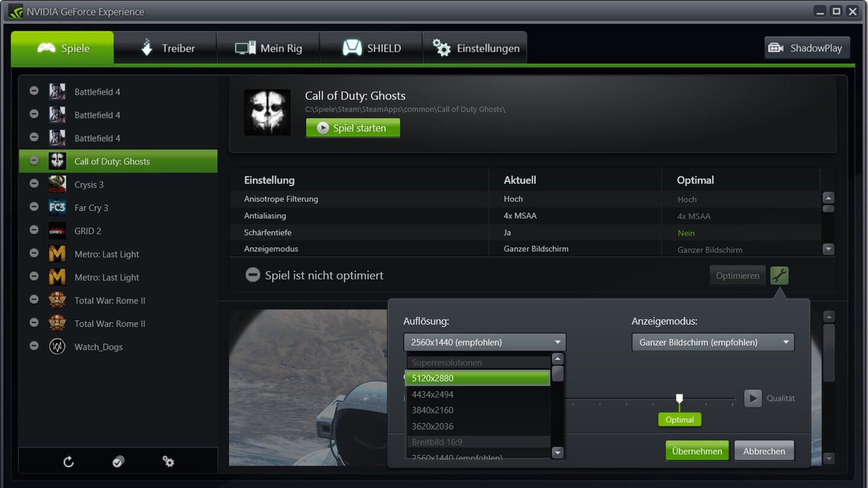Click the green Nein optimal value
This screenshot has width=868, height=488.
point(686,233)
